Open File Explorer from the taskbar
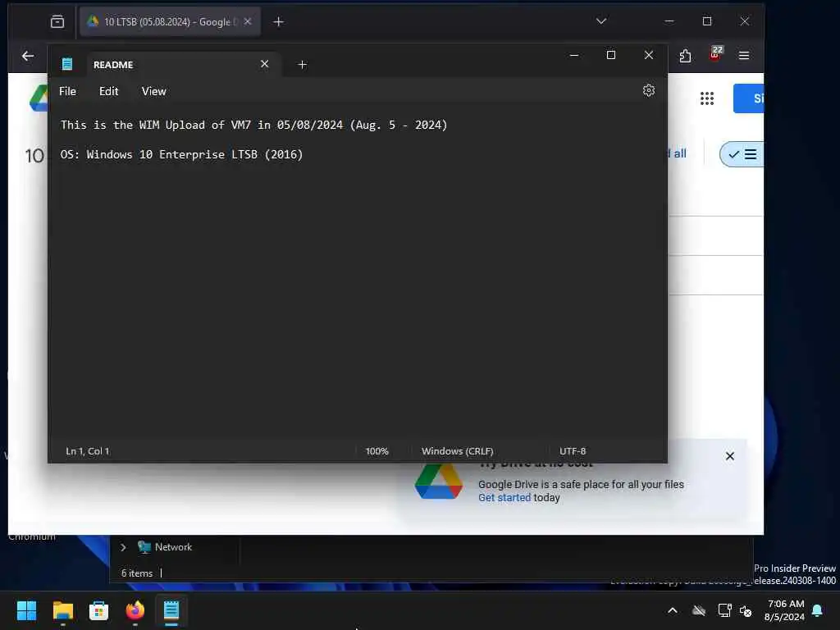This screenshot has height=630, width=840. point(62,610)
